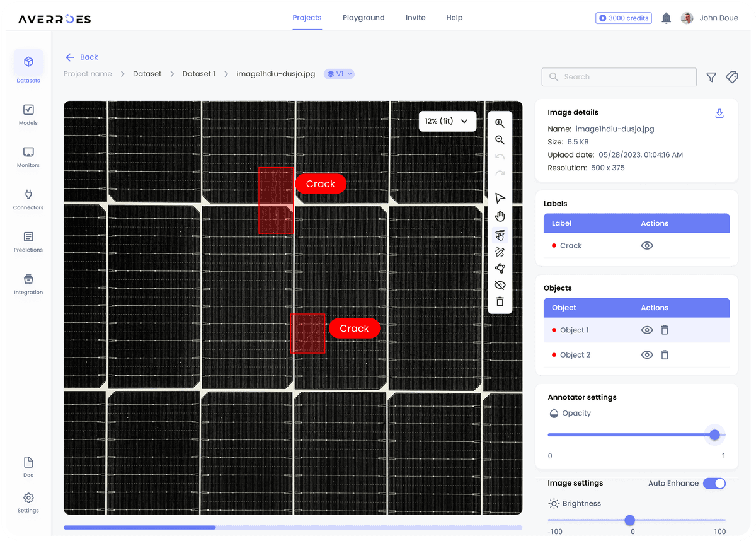Open the Project name breadcrumb
Image resolution: width=756 pixels, height=541 pixels.
coord(88,74)
